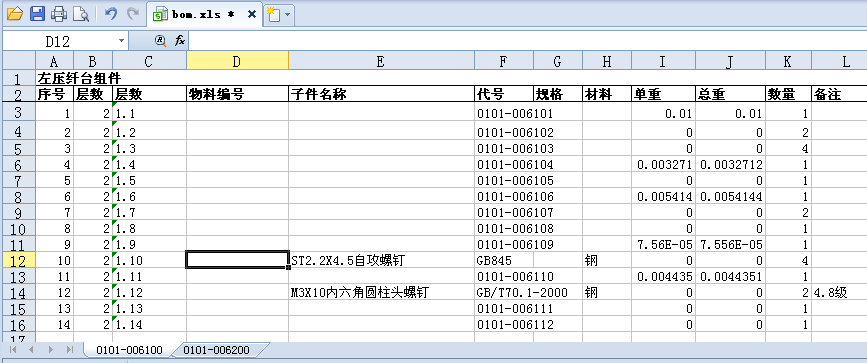The image size is (867, 363).
Task: Click the magnifier icon beside fx
Action: 160,40
